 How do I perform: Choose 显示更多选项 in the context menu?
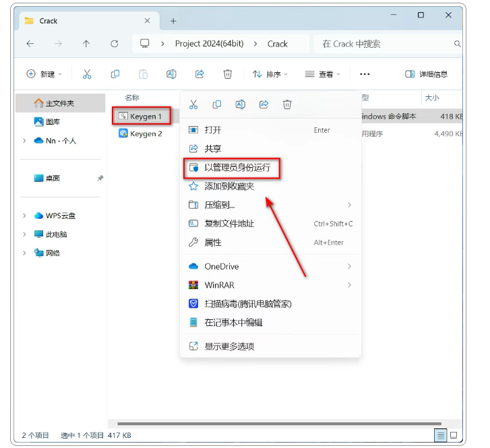[229, 346]
